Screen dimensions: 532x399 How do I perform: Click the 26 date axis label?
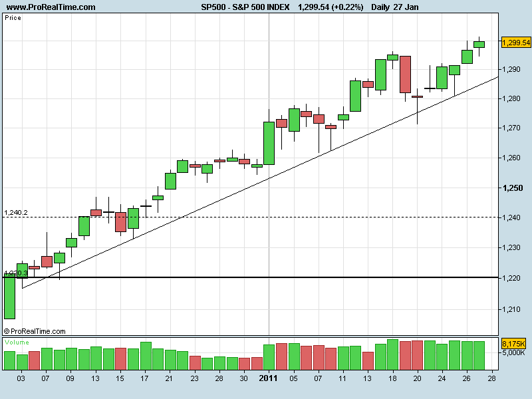(467, 378)
